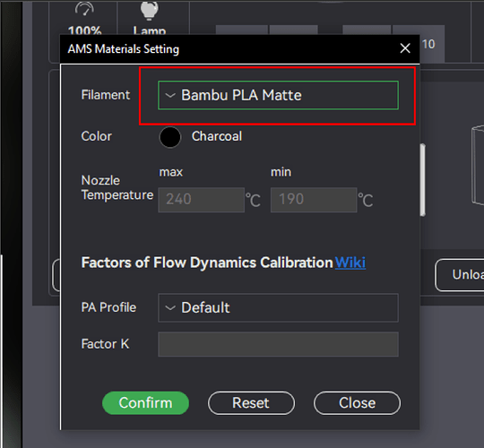Open the black Charcoal color swatch
Screen dimensions: 484x448
tap(169, 137)
